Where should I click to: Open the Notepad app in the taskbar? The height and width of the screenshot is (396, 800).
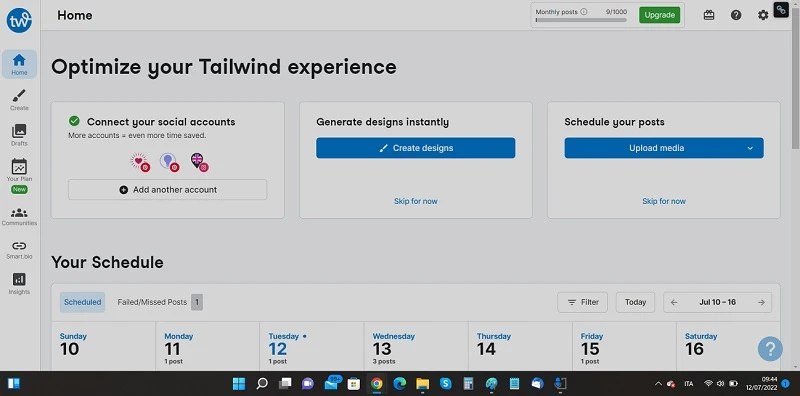pyautogui.click(x=514, y=384)
